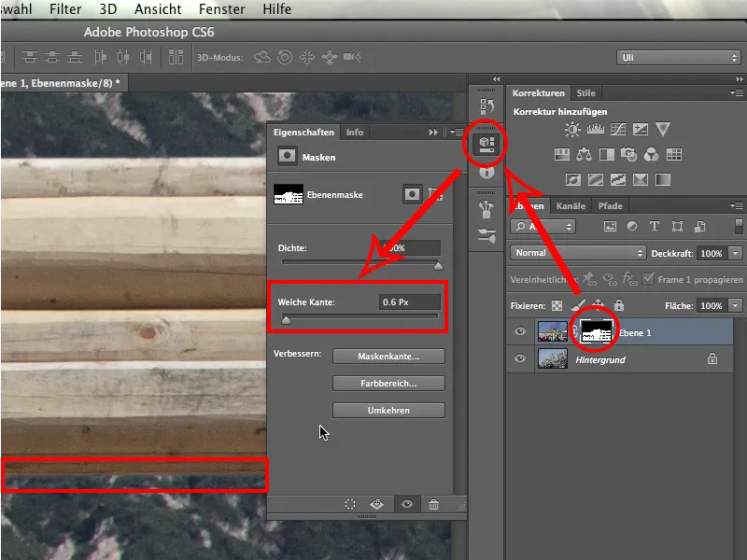
Task: Select the pixel mask button beside Ebenenmaske
Action: pos(413,194)
